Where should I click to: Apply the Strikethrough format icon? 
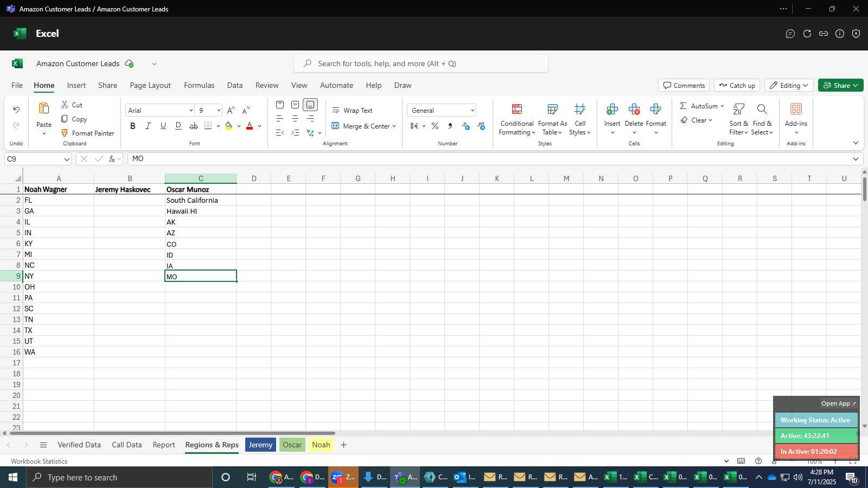click(194, 126)
